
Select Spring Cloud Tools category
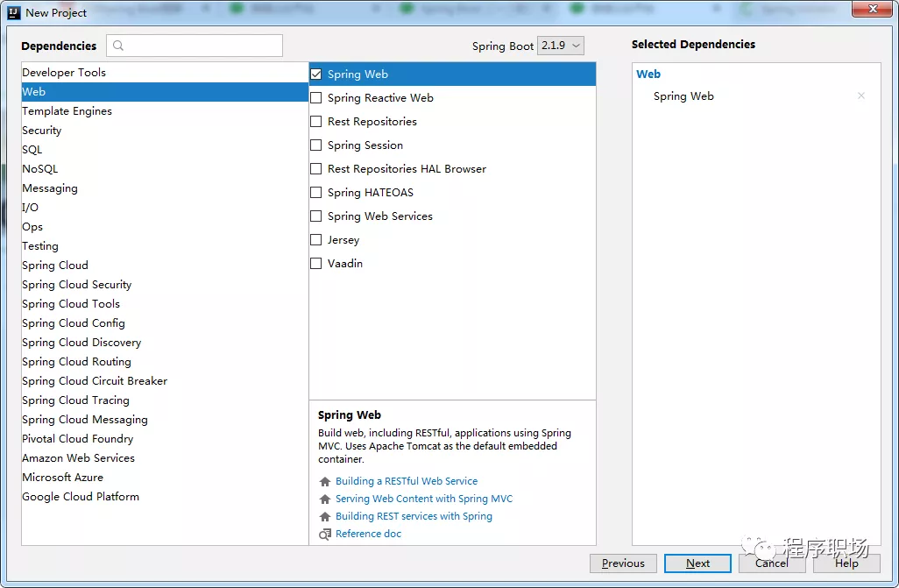point(165,304)
